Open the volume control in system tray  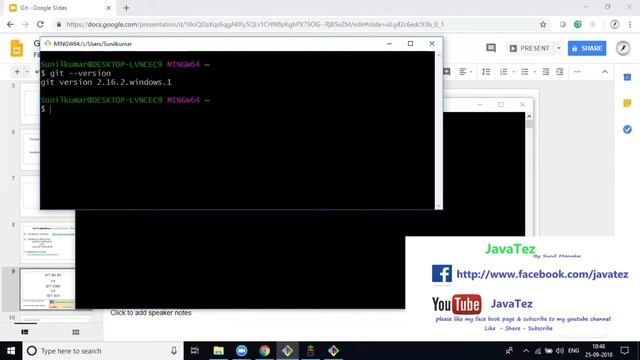tap(560, 351)
